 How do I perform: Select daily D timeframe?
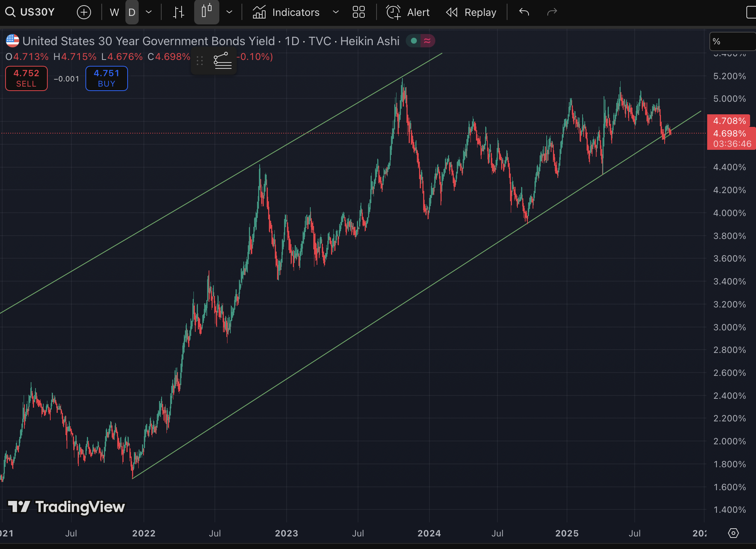tap(132, 12)
